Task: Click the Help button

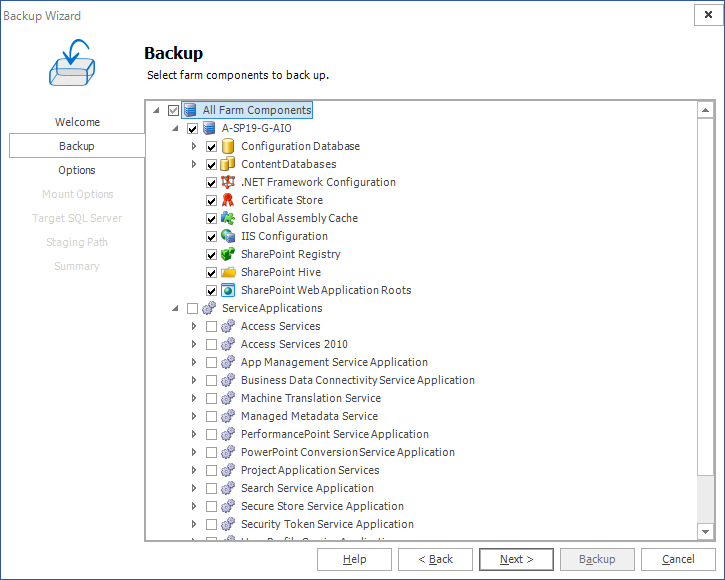Action: 354,559
